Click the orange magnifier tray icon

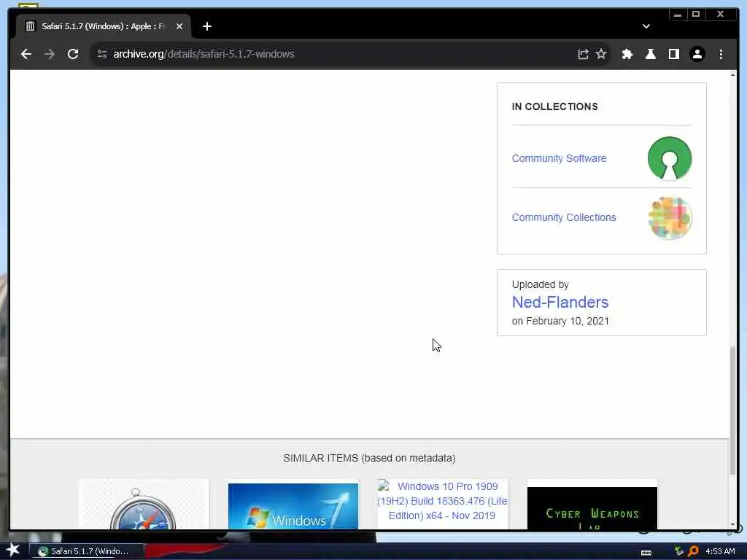coord(693,551)
